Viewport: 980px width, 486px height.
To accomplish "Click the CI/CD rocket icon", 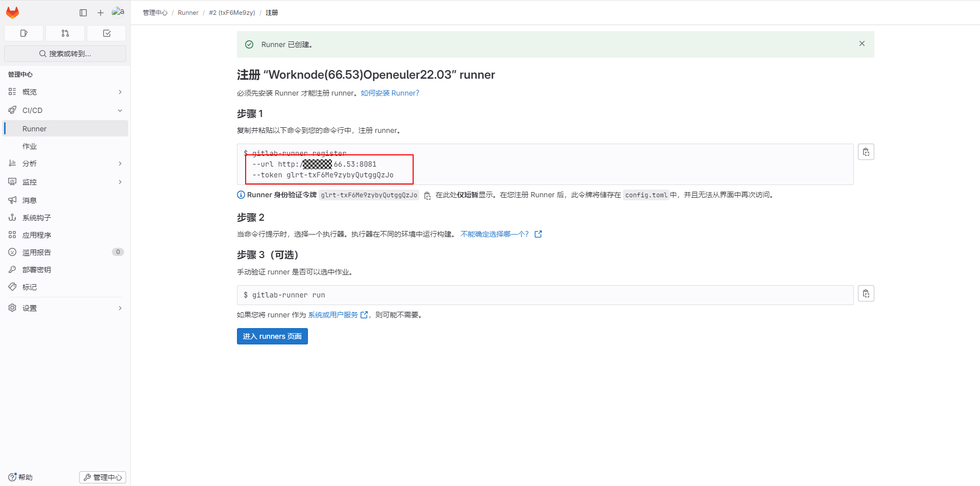I will [12, 110].
